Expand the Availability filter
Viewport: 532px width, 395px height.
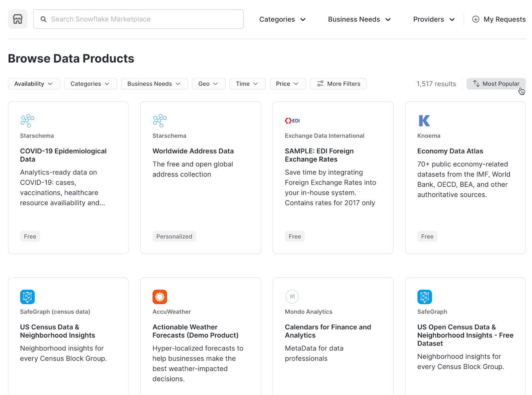coord(34,84)
